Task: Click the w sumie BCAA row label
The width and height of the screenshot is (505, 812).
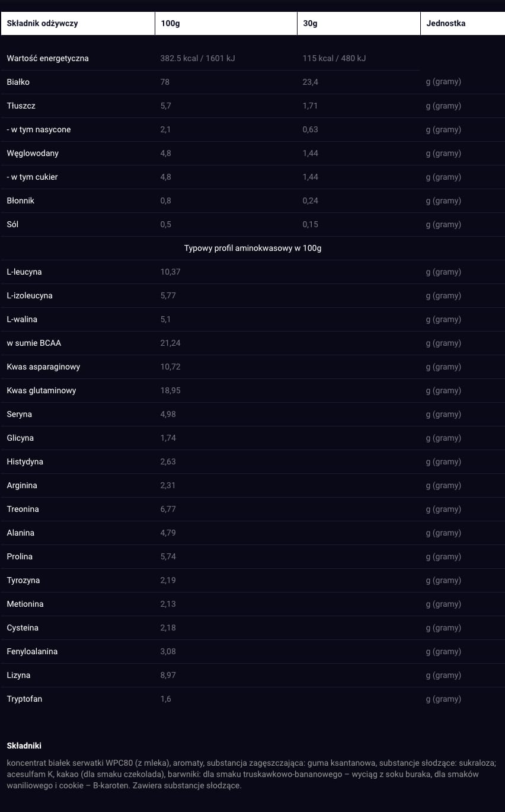Action: (34, 343)
